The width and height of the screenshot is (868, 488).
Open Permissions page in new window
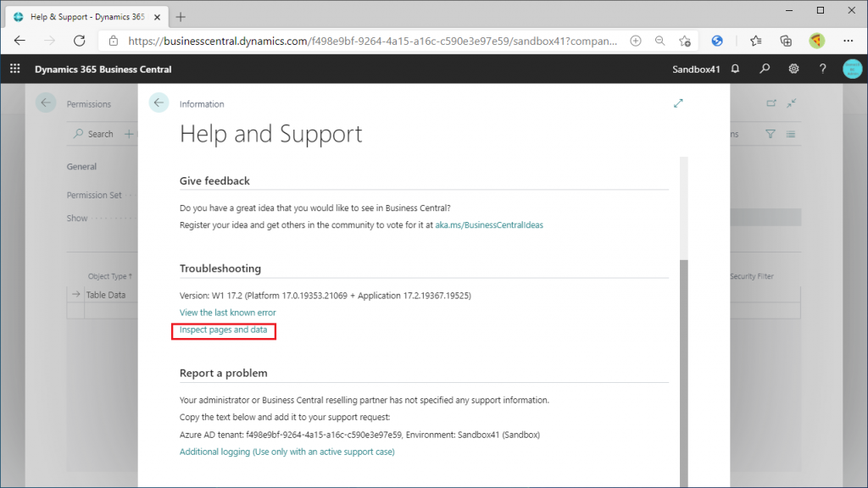[x=771, y=103]
